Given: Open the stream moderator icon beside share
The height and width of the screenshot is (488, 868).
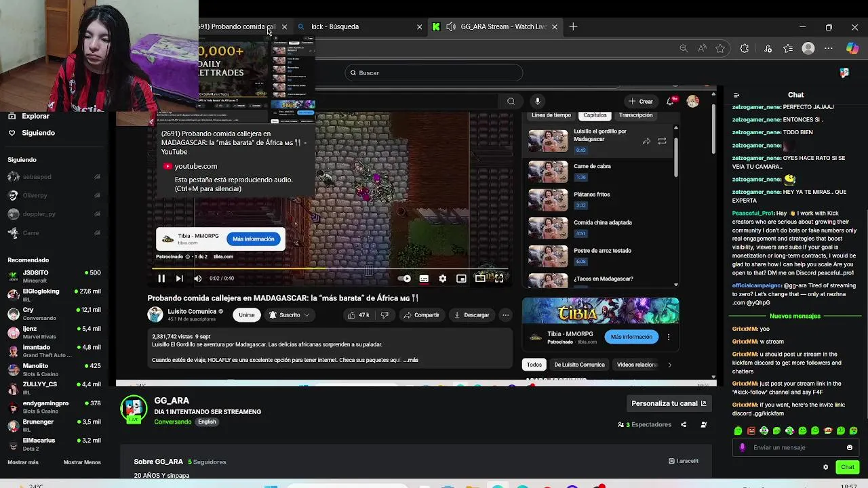Looking at the screenshot, I should pyautogui.click(x=703, y=425).
